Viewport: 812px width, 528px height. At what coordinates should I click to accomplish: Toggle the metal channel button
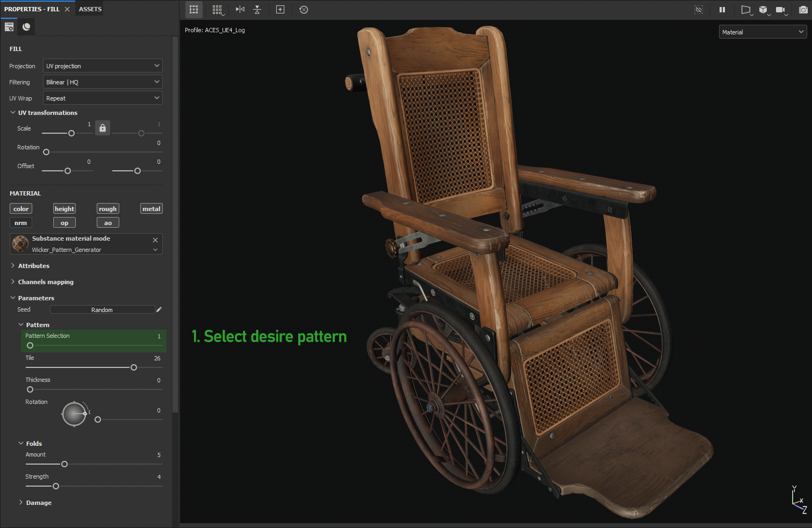[152, 209]
